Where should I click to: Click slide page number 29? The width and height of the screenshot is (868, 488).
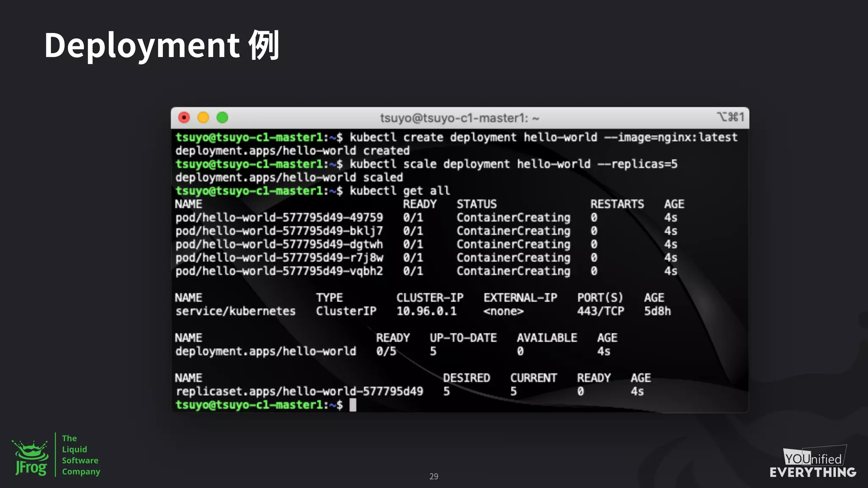[x=434, y=476]
